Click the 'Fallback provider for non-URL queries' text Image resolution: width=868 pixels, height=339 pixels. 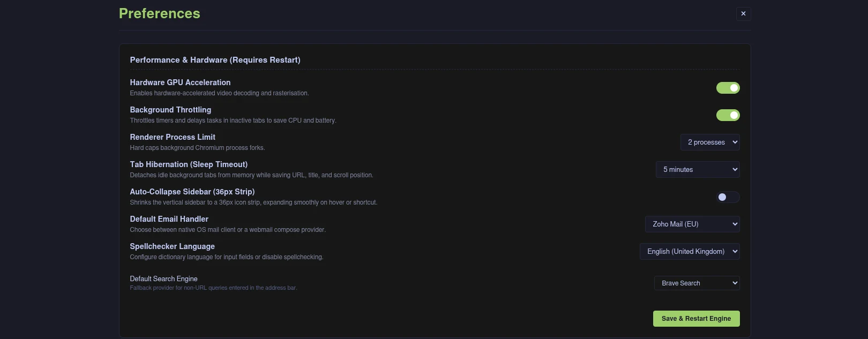213,288
